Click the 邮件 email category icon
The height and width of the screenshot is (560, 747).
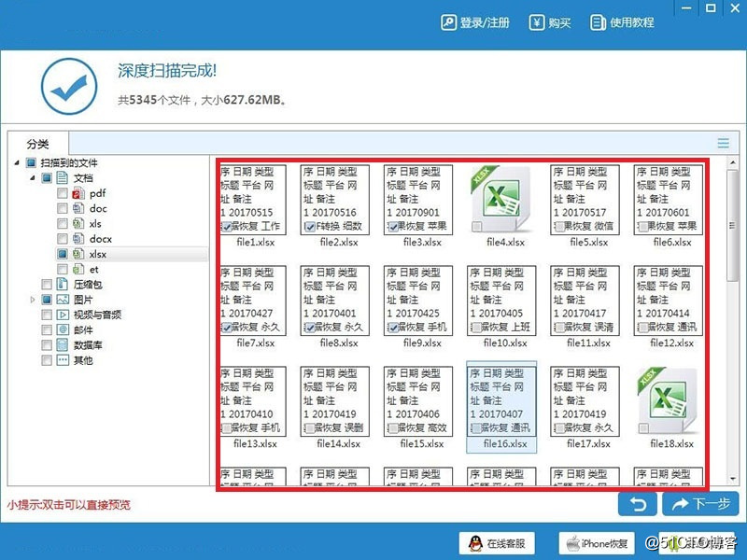(x=63, y=329)
